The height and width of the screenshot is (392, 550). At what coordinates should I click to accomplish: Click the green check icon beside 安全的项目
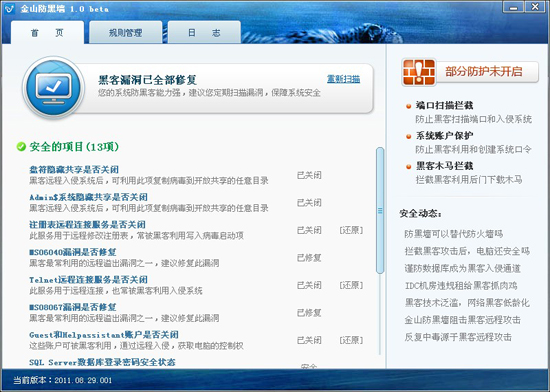coord(21,147)
